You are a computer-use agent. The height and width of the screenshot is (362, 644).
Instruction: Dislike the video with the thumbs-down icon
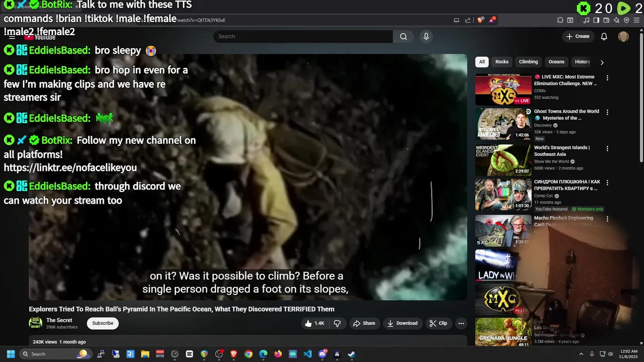click(338, 323)
